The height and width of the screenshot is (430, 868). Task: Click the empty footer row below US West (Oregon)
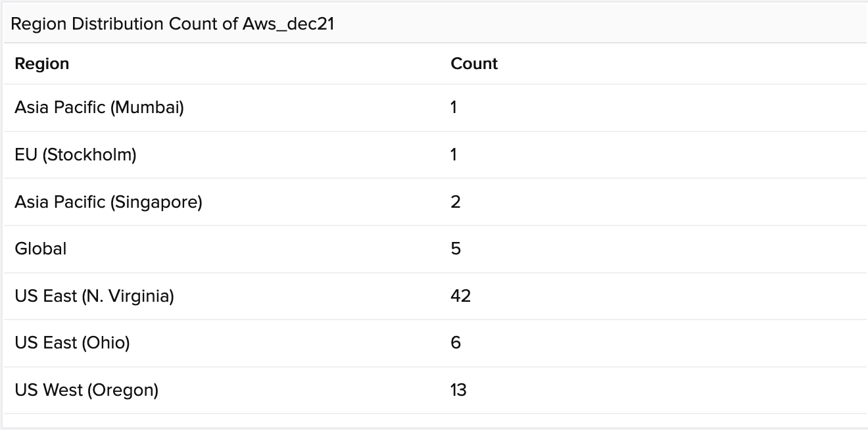coord(434,421)
